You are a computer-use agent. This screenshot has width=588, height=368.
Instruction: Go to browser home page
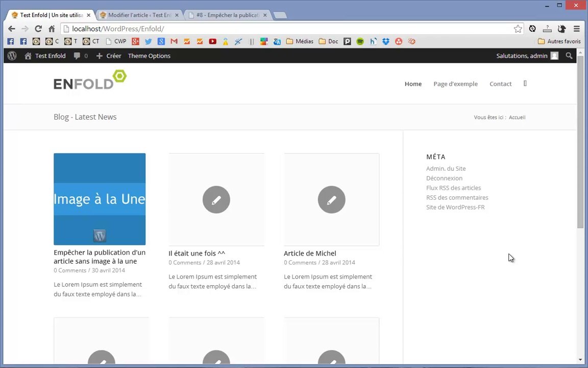[52, 29]
